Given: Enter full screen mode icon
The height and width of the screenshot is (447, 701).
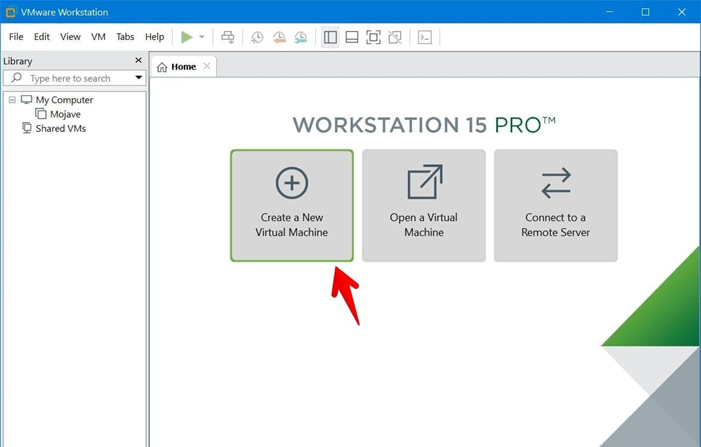Looking at the screenshot, I should click(x=373, y=37).
